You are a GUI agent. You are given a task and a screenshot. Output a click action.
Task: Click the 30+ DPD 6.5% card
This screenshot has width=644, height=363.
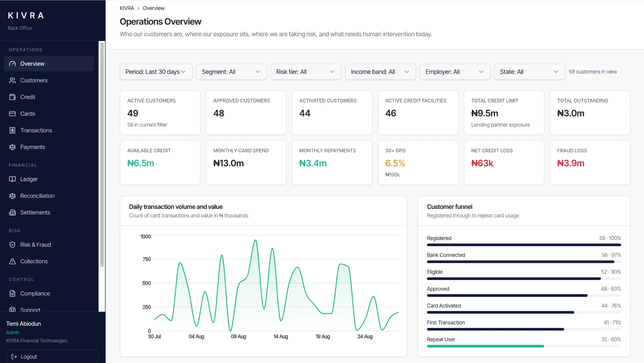[418, 163]
